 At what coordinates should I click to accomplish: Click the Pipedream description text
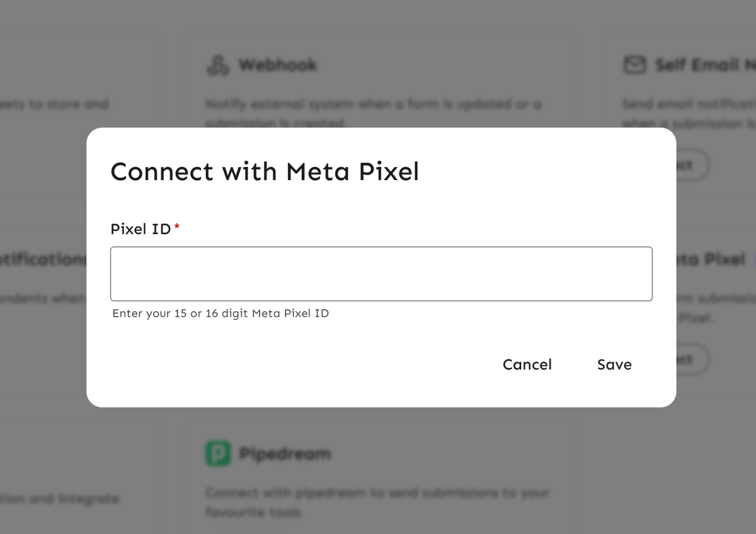[377, 493]
